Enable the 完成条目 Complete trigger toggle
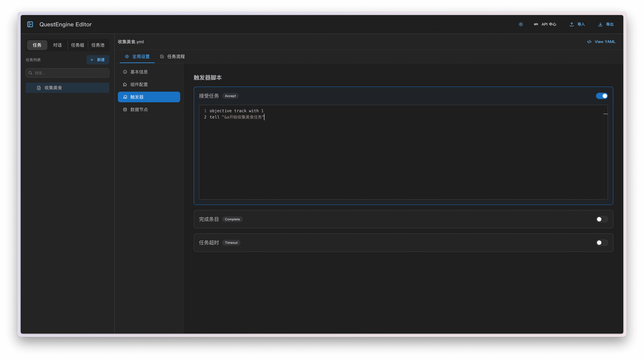 602,219
